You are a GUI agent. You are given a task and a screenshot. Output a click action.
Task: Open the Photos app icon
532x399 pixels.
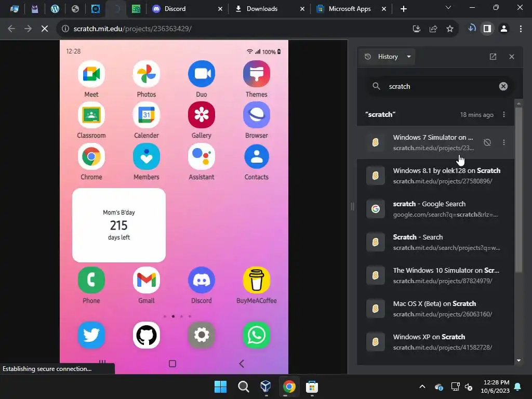pyautogui.click(x=146, y=74)
